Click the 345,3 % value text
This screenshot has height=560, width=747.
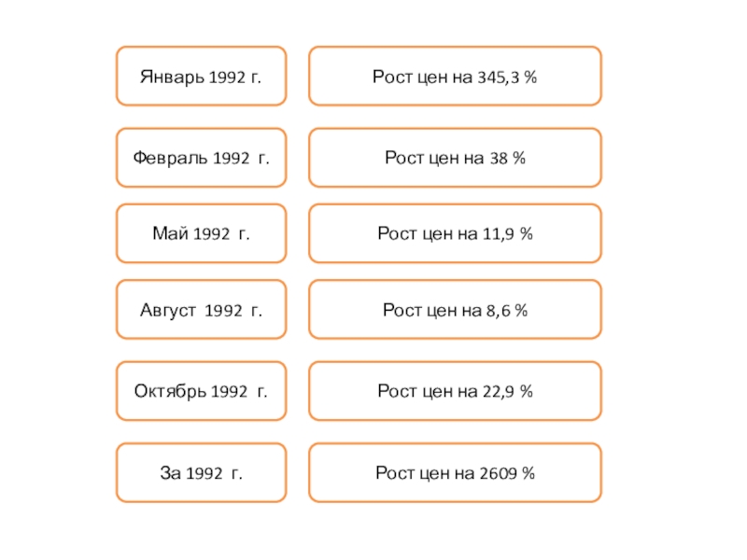[x=506, y=76]
